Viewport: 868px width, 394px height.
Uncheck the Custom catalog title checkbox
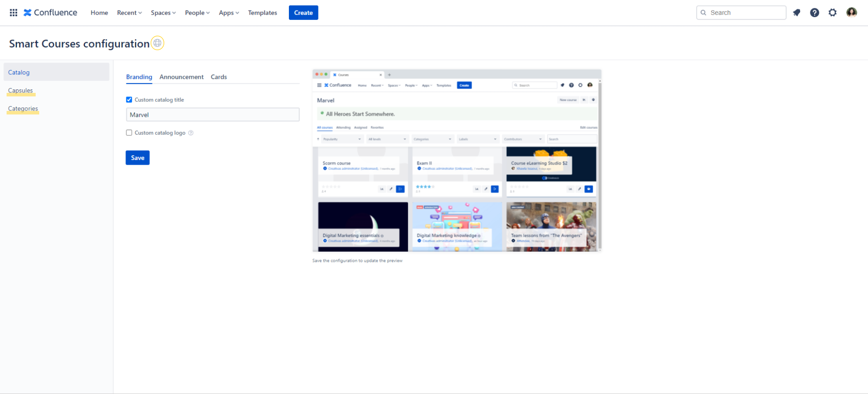tap(129, 100)
